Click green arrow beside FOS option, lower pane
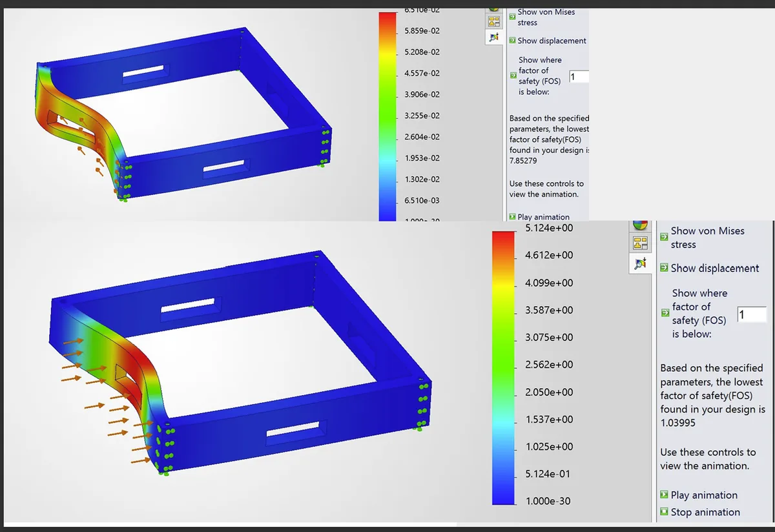The image size is (775, 532). [664, 313]
